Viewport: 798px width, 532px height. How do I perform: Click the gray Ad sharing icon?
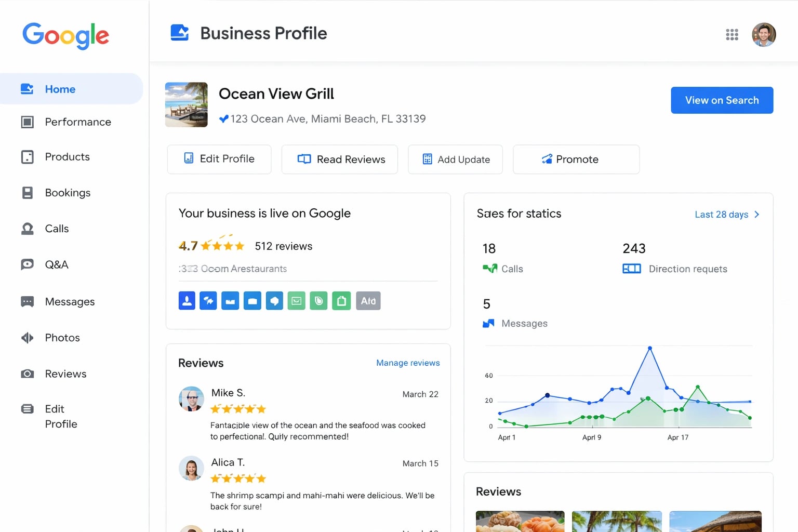tap(368, 300)
